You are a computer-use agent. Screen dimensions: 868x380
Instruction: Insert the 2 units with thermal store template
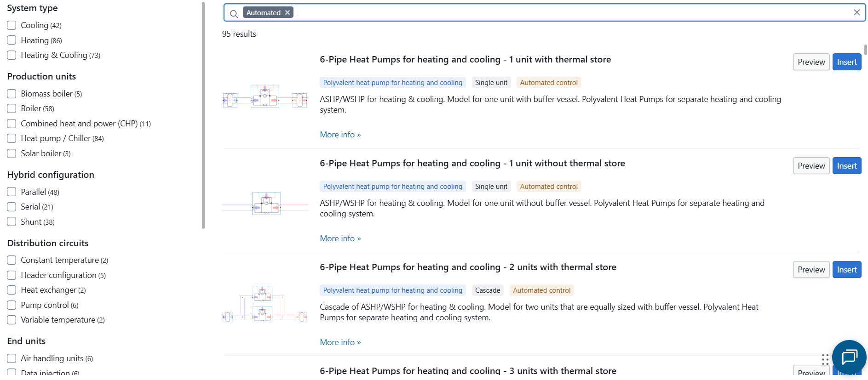846,270
